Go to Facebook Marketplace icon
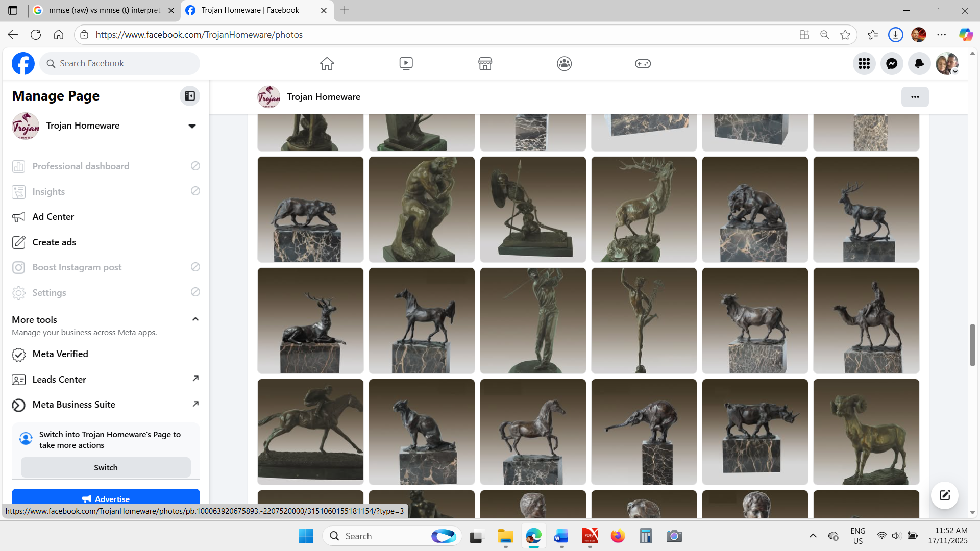This screenshot has height=551, width=980. (x=485, y=64)
